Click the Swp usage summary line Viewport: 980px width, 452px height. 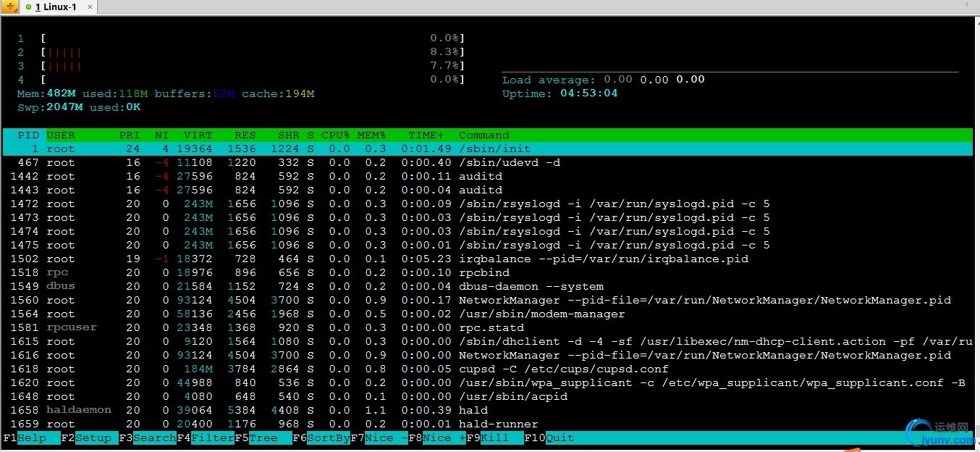(x=79, y=107)
